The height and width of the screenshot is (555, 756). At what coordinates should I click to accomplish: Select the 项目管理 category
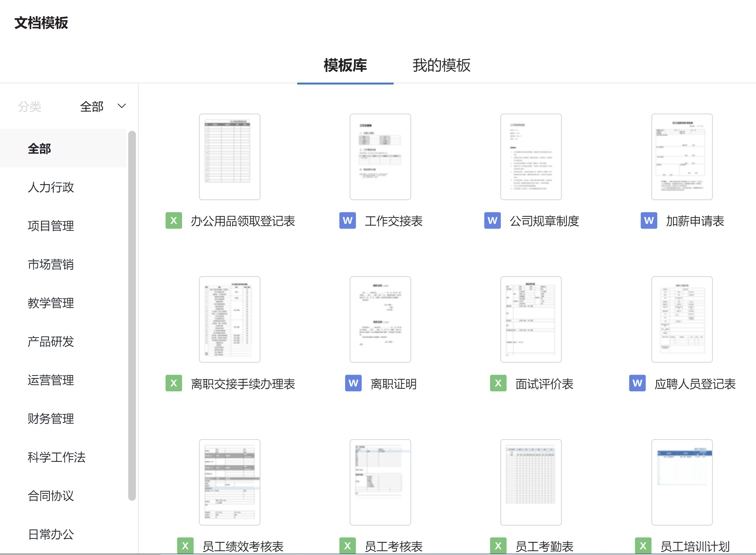[63, 225]
